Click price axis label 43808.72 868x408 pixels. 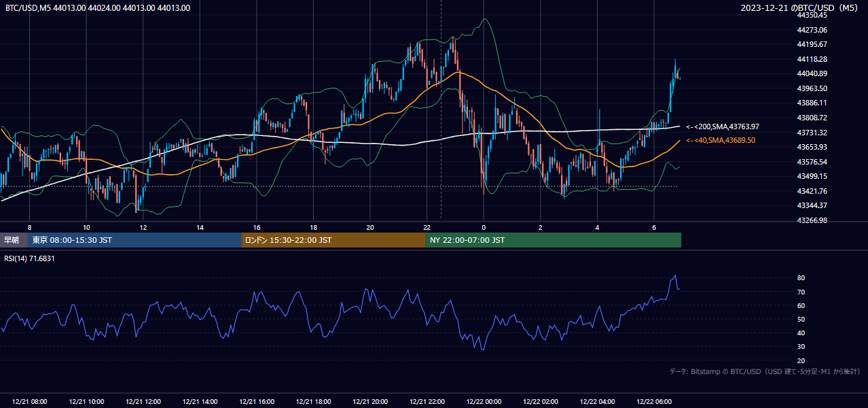coord(812,118)
